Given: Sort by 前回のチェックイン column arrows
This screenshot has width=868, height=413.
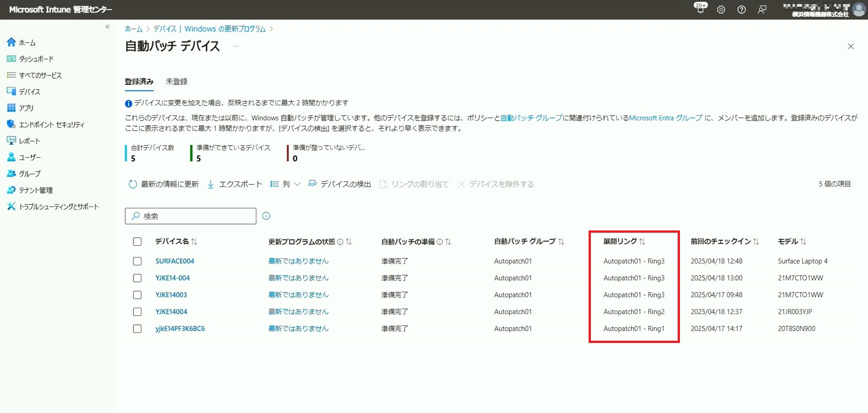Looking at the screenshot, I should point(756,242).
